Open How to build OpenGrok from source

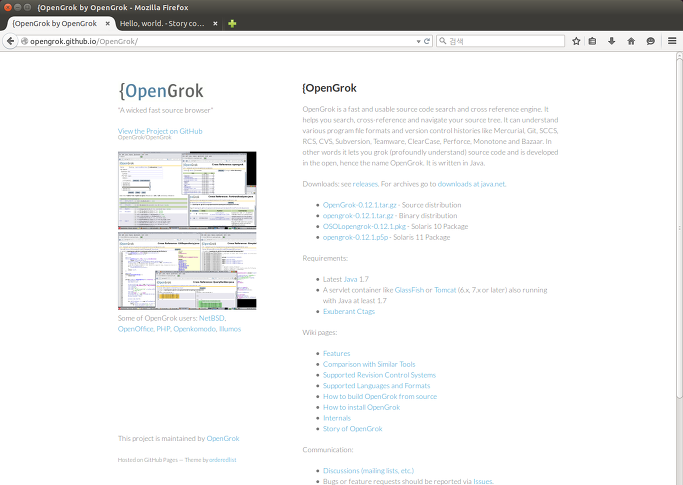pyautogui.click(x=380, y=397)
